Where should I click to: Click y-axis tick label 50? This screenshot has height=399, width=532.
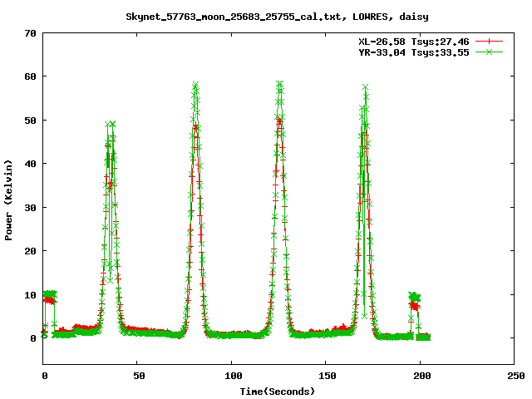click(x=30, y=121)
